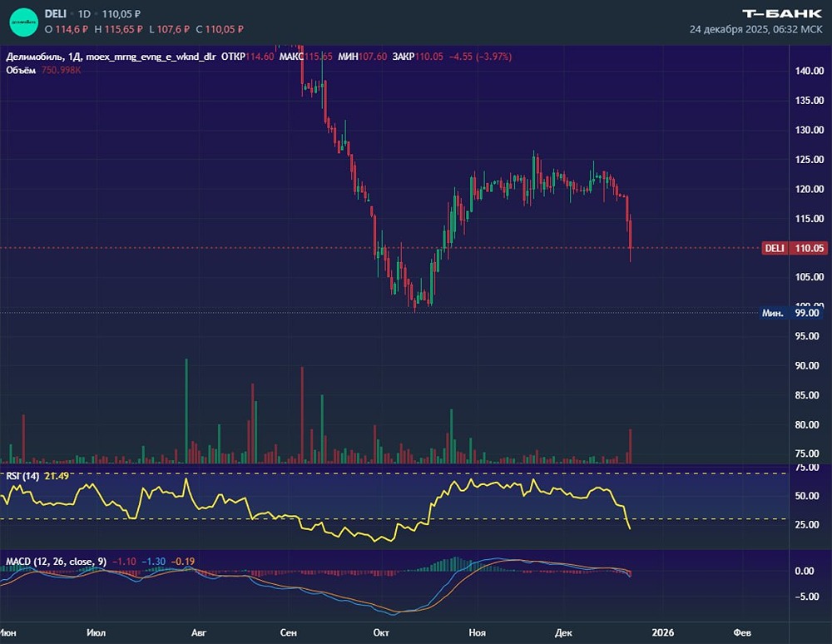832x644 pixels.
Task: Click the 90.00 price axis label
Action: [807, 365]
